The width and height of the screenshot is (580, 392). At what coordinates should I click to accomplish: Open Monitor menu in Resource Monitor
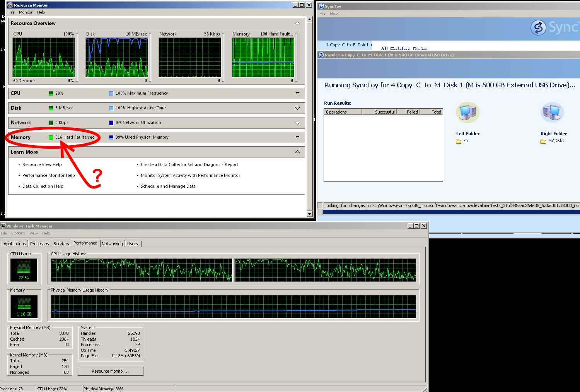click(x=26, y=12)
